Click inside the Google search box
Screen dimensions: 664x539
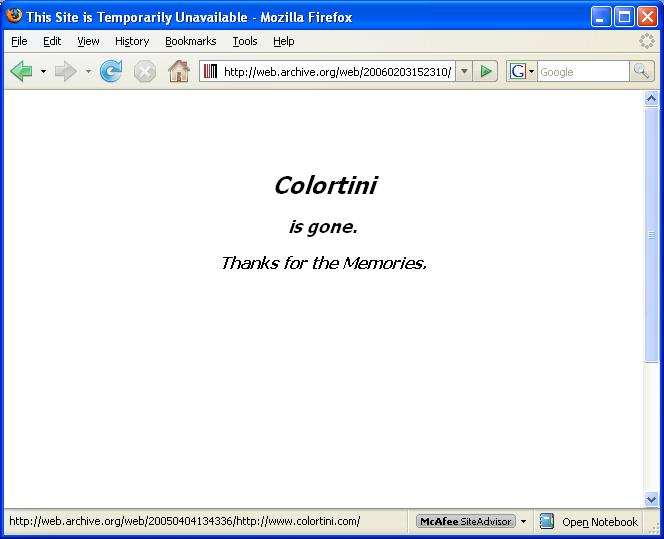pos(583,72)
